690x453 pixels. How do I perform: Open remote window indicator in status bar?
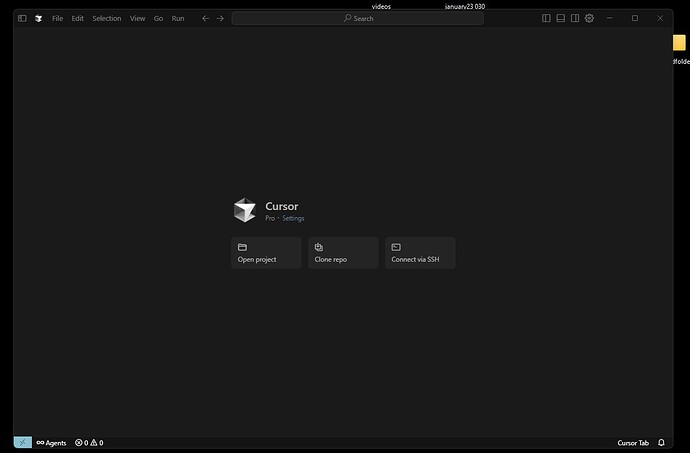23,442
